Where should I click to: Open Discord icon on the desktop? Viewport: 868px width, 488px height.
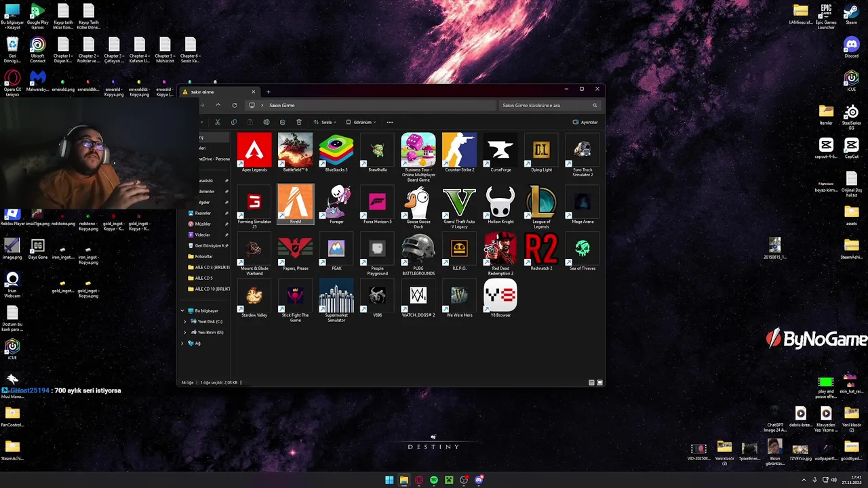(x=851, y=47)
